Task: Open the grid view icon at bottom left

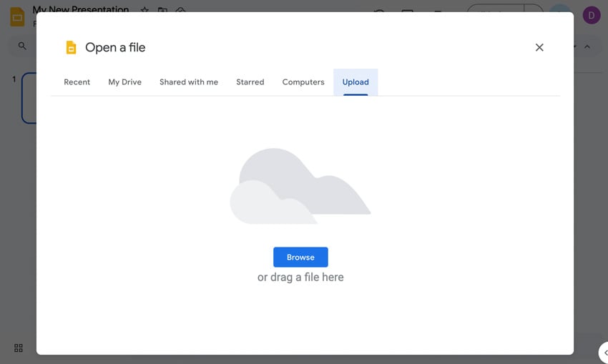Action: 19,348
